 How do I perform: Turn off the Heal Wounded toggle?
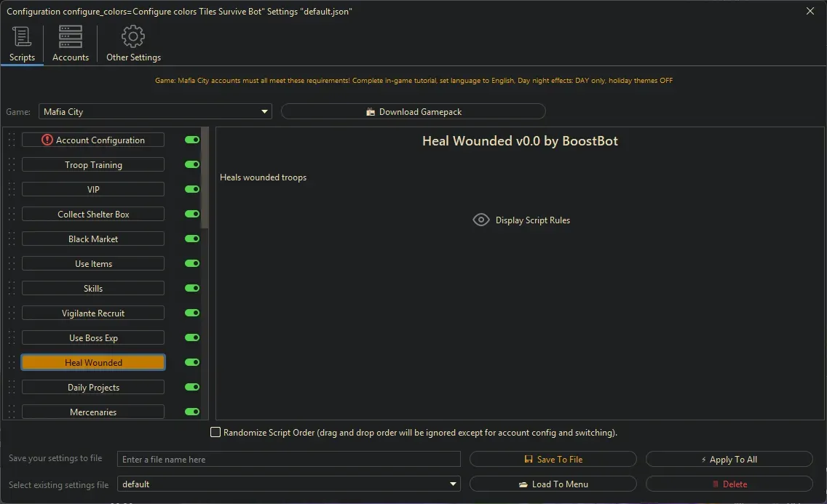tap(192, 363)
